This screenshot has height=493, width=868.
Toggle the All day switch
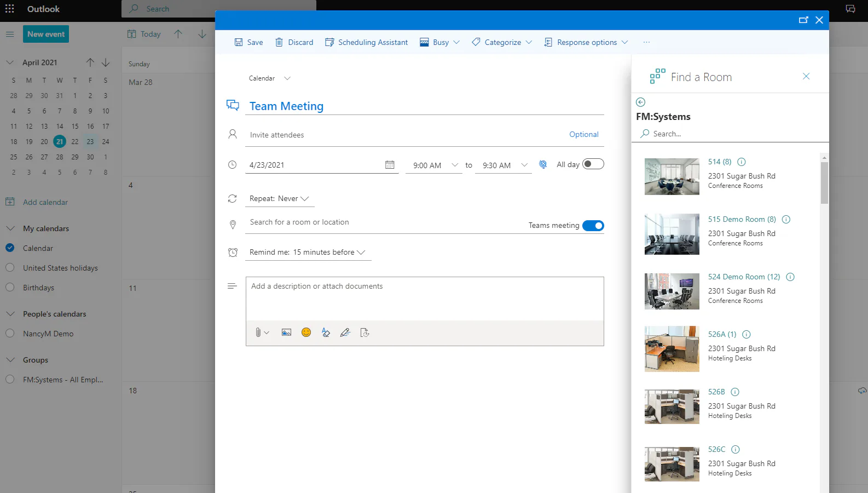593,164
